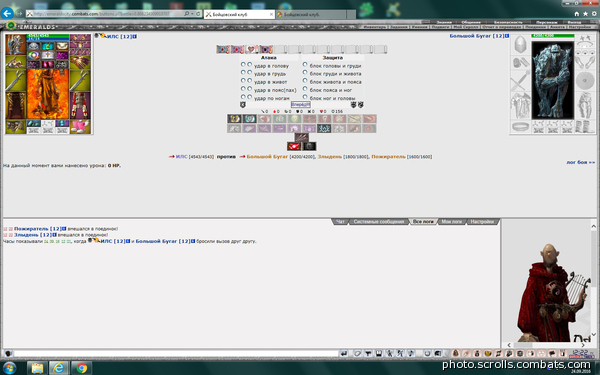Click the info icon next to Большой Бугаг
This screenshot has width=600, height=375.
pyautogui.click(x=507, y=36)
